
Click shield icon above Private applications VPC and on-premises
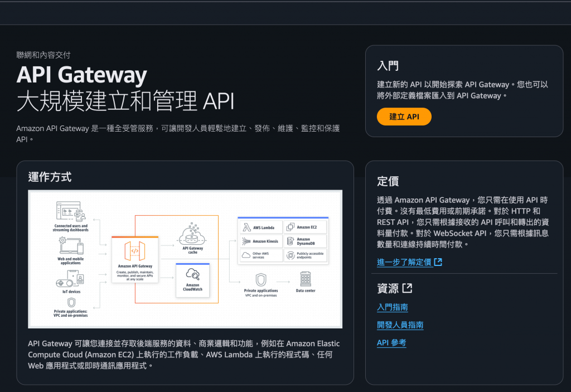coord(261,280)
